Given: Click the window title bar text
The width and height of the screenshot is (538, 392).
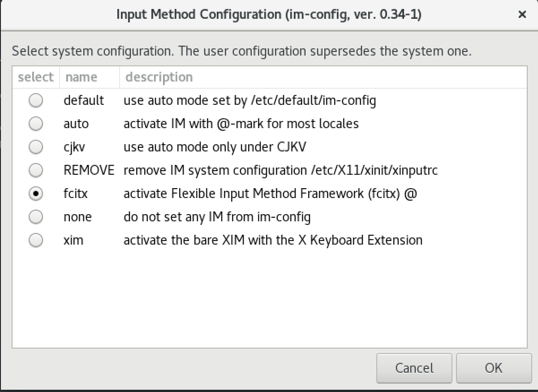Looking at the screenshot, I should coord(269,15).
